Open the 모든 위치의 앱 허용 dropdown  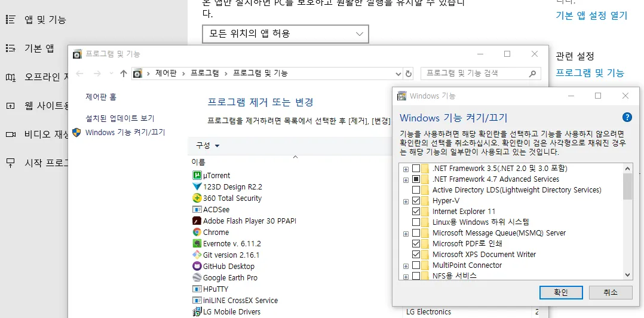tap(286, 33)
